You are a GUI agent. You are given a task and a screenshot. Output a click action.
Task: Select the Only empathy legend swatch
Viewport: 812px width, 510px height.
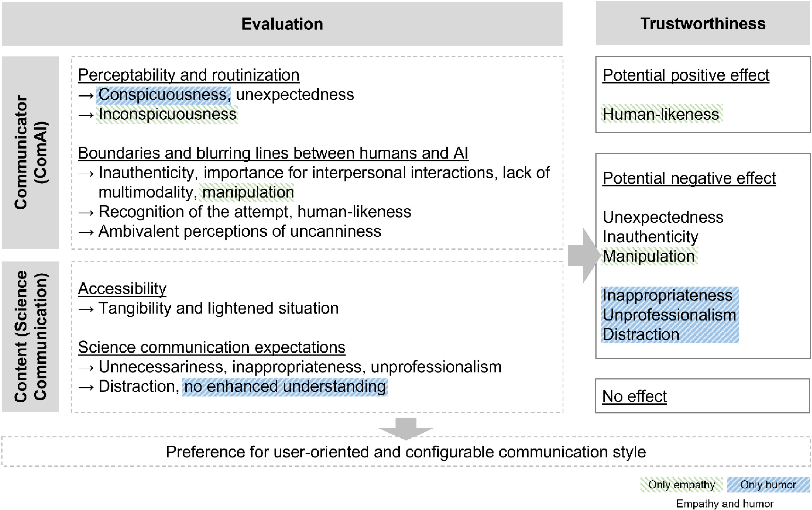[681, 485]
